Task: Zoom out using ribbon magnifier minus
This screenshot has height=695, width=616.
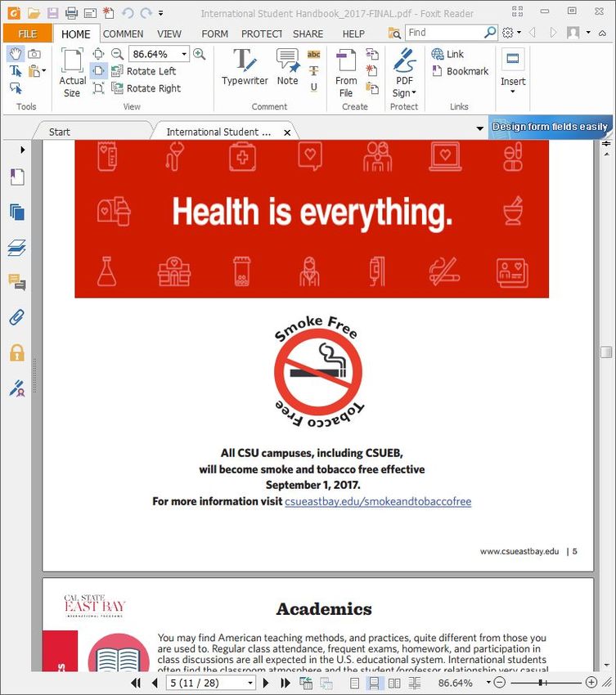Action: tap(117, 54)
